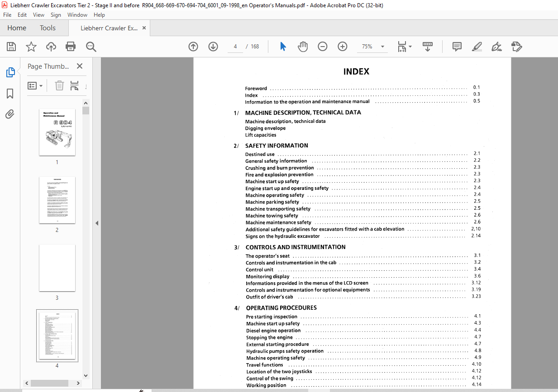This screenshot has height=392, width=558.
Task: Click 'MACHINE DESCRIPTION, TECHNICAL DATA' heading
Action: coord(303,113)
